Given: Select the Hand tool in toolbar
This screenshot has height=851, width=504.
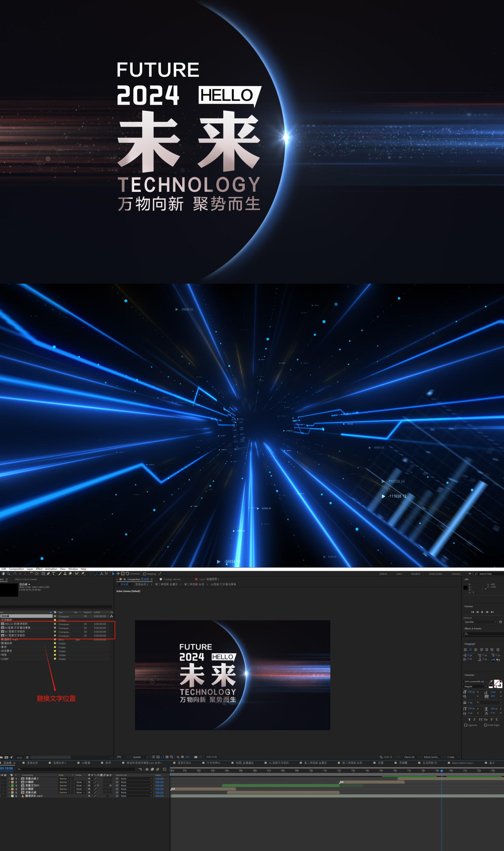Looking at the screenshot, I should pyautogui.click(x=3, y=574).
